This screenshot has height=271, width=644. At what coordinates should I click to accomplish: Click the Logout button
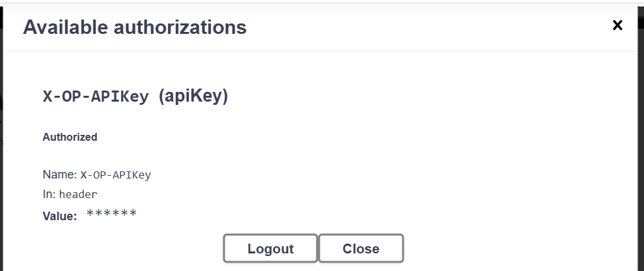click(270, 249)
